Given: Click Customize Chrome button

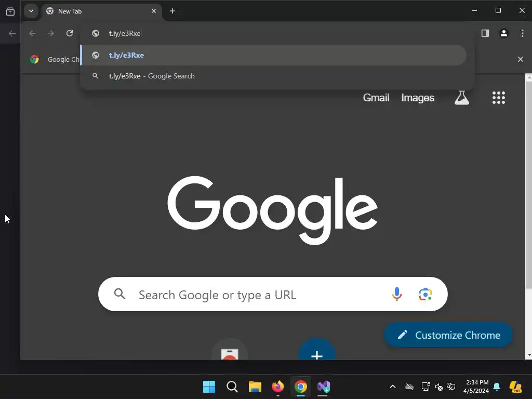Looking at the screenshot, I should click(x=448, y=335).
